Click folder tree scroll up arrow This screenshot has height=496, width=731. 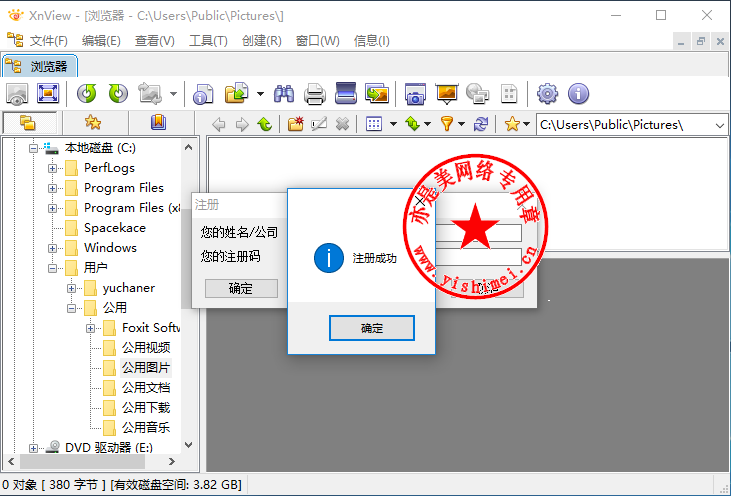(188, 148)
